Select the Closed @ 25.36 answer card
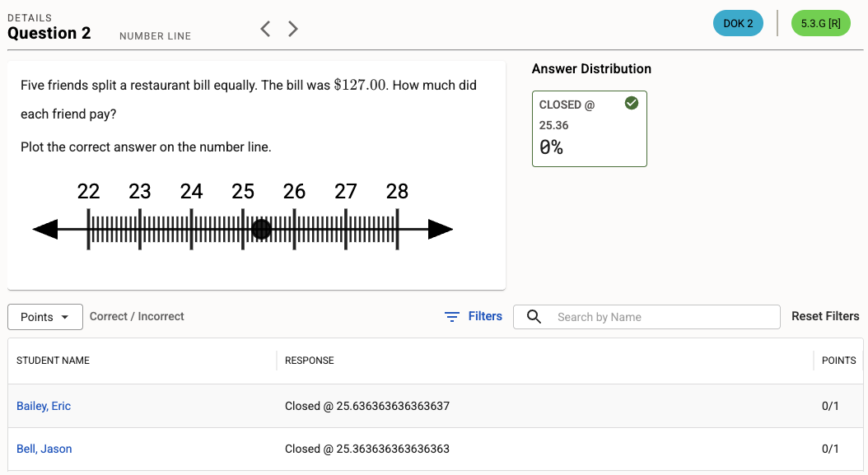This screenshot has height=475, width=868. (x=589, y=128)
